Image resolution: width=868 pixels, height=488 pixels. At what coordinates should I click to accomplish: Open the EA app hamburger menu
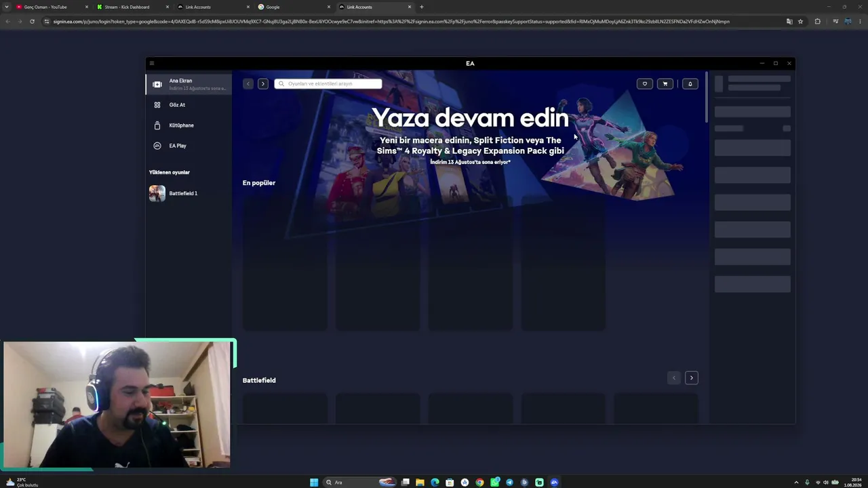152,63
